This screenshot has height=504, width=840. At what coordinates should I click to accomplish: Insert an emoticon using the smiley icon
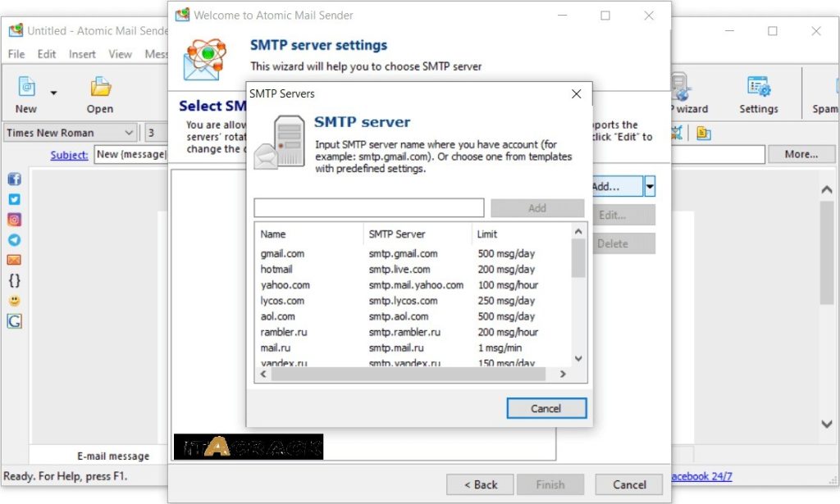(14, 301)
